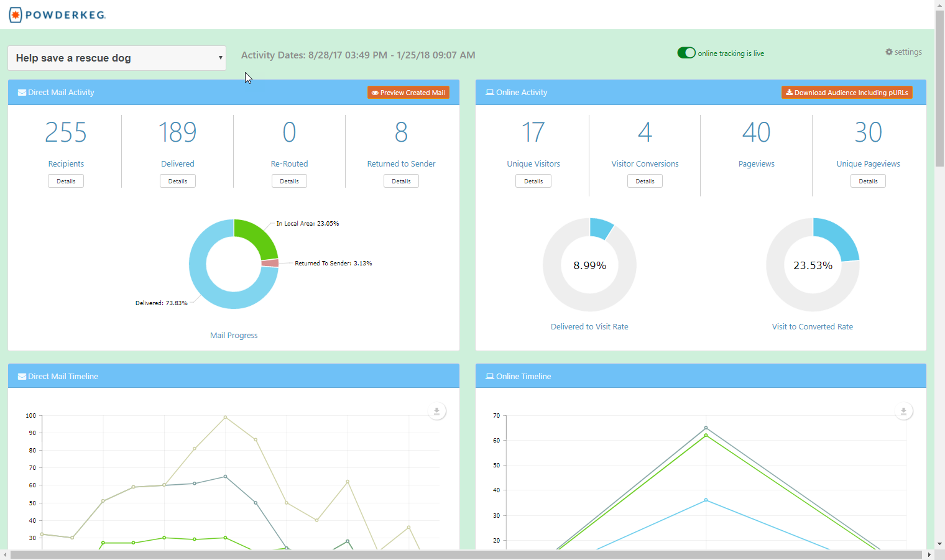Click download icon on Direct Mail Timeline chart
This screenshot has width=945, height=560.
(x=437, y=411)
